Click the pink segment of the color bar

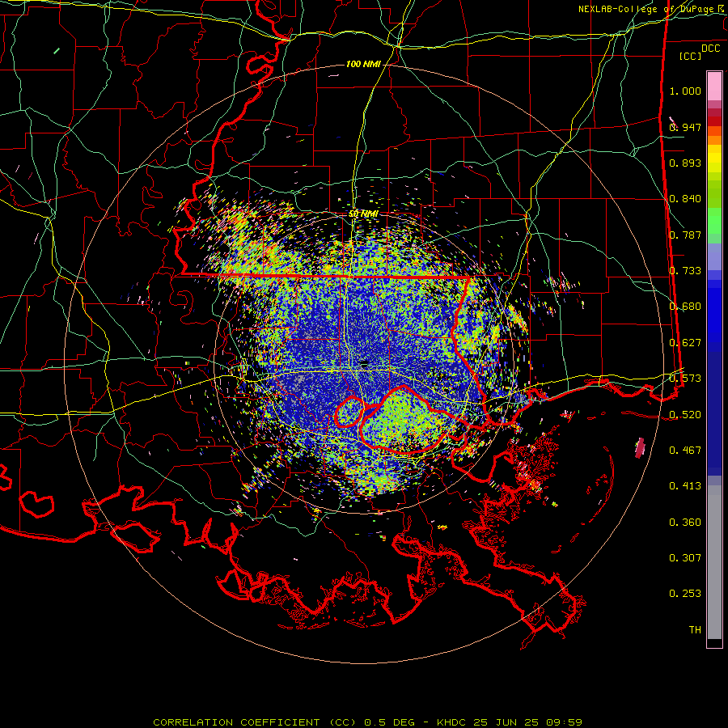point(714,87)
